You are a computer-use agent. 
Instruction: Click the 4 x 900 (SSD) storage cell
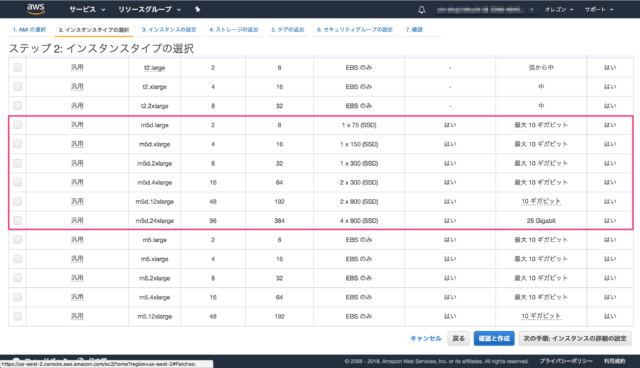pos(359,221)
